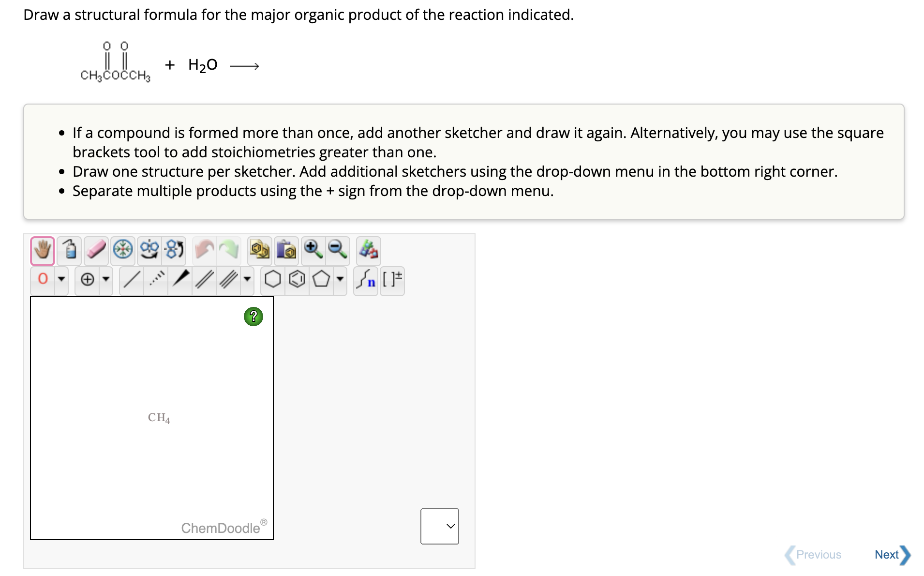Click the copy structure icon
This screenshot has height=576, width=924.
260,250
